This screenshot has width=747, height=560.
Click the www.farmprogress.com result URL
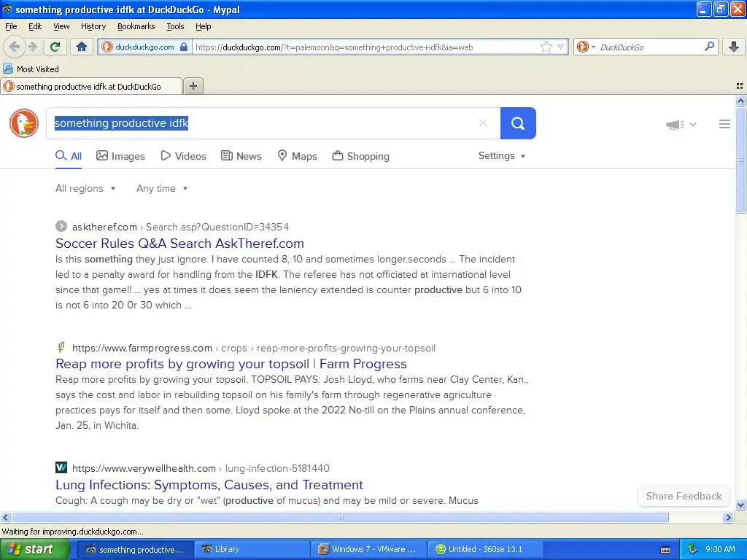coord(254,348)
